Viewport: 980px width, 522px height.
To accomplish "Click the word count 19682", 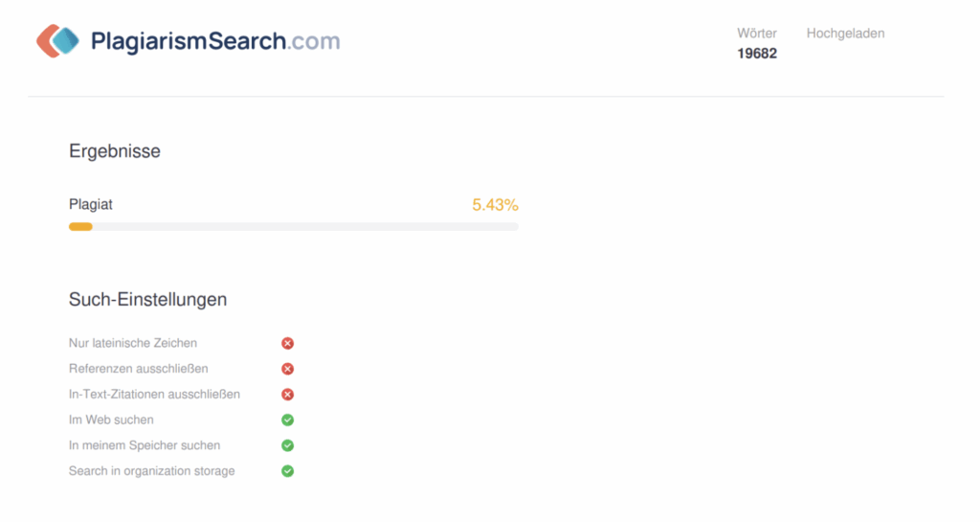I will click(x=757, y=54).
